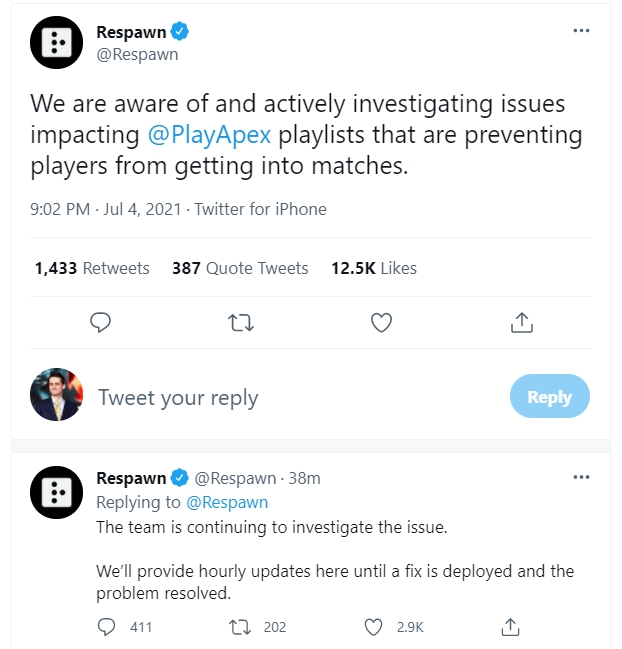This screenshot has height=649, width=622.
Task: View the 1,433 Retweets list
Action: [92, 268]
